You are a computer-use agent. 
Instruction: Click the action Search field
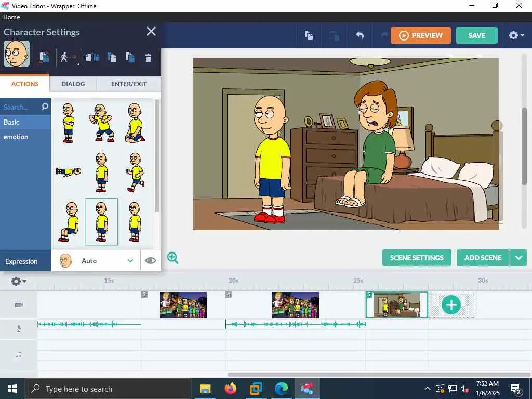click(20, 107)
